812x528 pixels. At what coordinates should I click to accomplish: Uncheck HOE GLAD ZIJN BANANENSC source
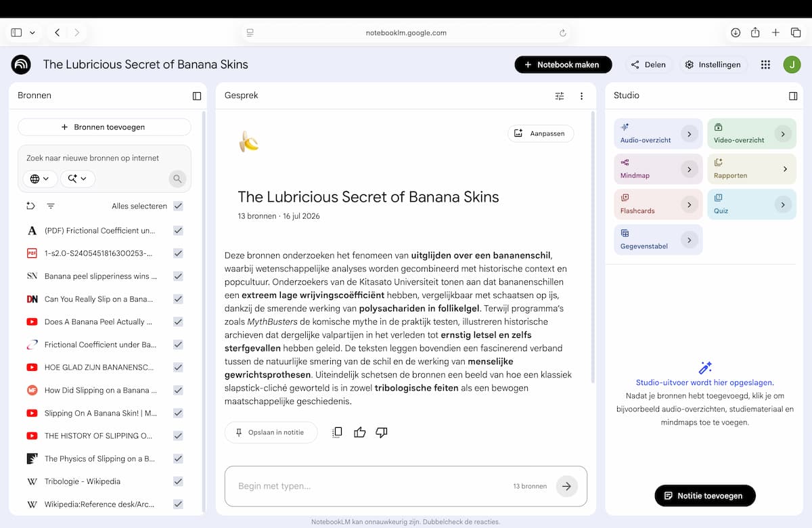click(178, 368)
